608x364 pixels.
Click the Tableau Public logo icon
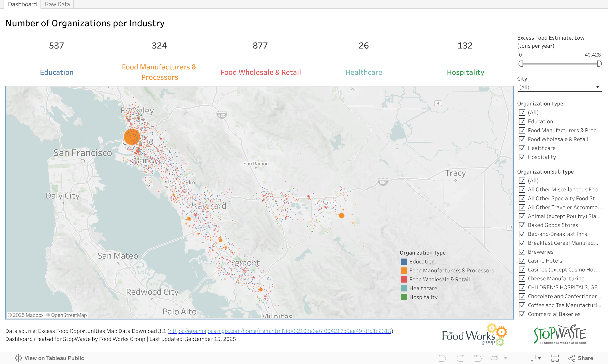click(18, 358)
